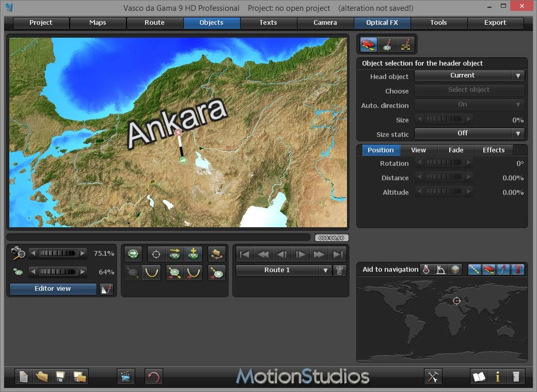537x392 pixels.
Task: Select the red car head object icon
Action: pyautogui.click(x=369, y=44)
